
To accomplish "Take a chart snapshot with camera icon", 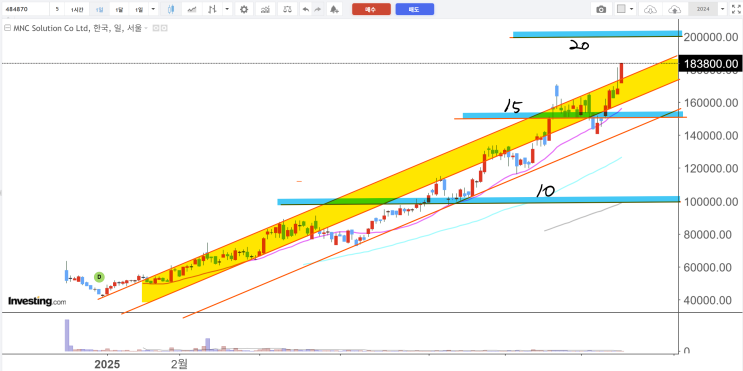I will click(601, 9).
